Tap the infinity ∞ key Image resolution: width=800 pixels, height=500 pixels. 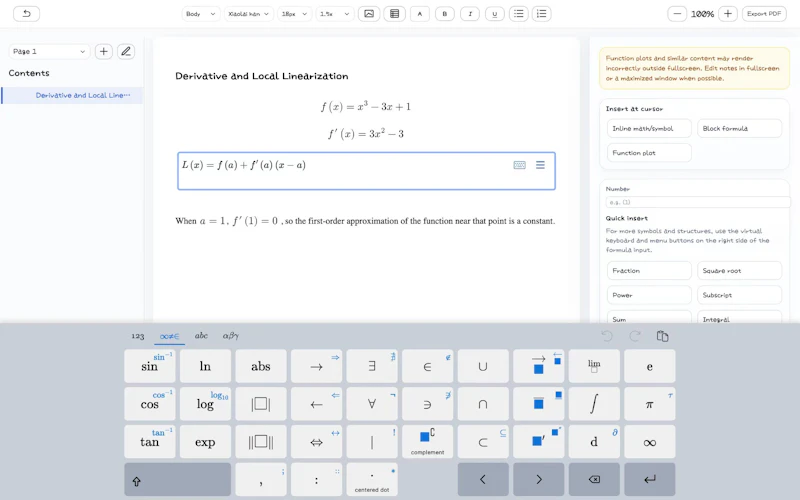coord(650,442)
